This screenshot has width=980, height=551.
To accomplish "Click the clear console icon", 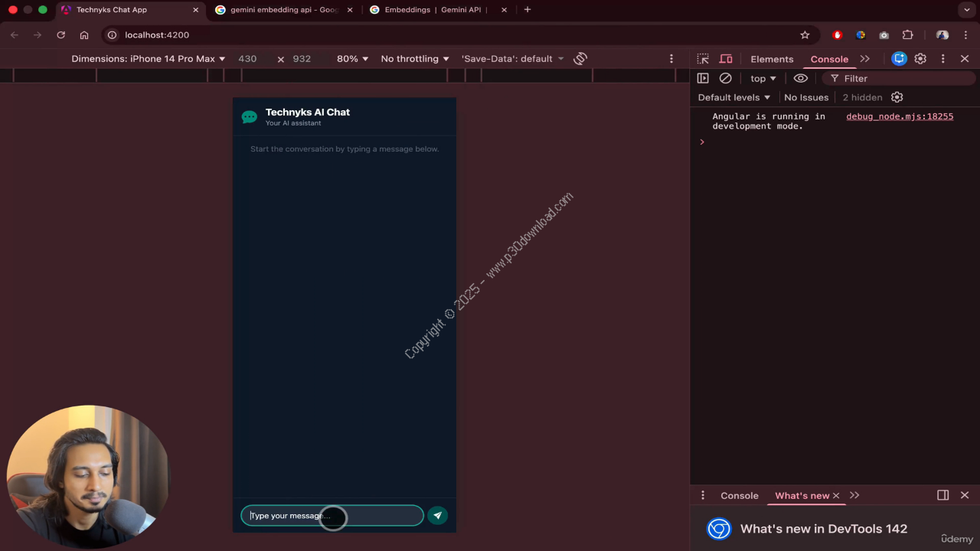I will [725, 78].
